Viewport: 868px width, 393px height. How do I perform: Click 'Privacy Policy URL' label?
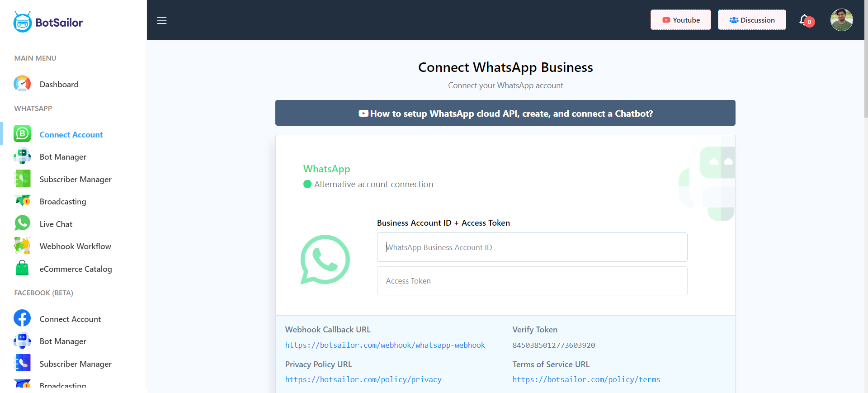pyautogui.click(x=318, y=365)
